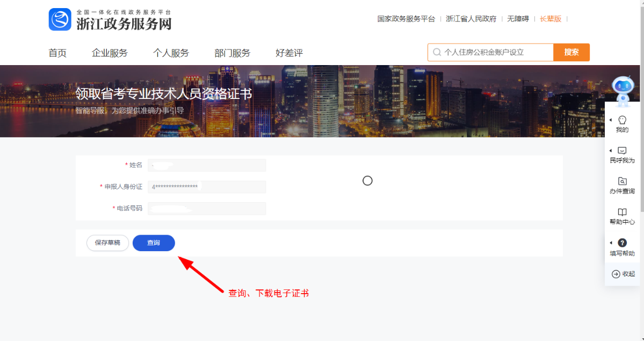Click the 查询 button
Viewport: 644px width, 341px height.
pyautogui.click(x=154, y=243)
